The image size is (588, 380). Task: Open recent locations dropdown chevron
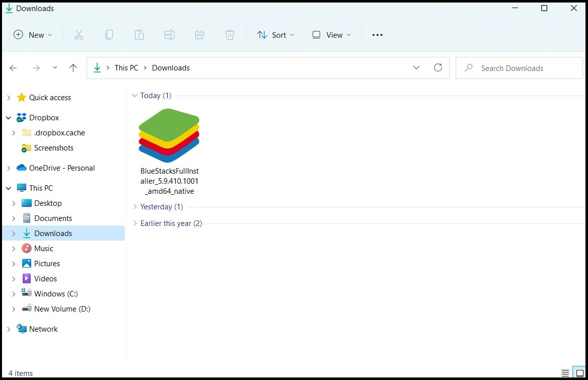point(55,68)
